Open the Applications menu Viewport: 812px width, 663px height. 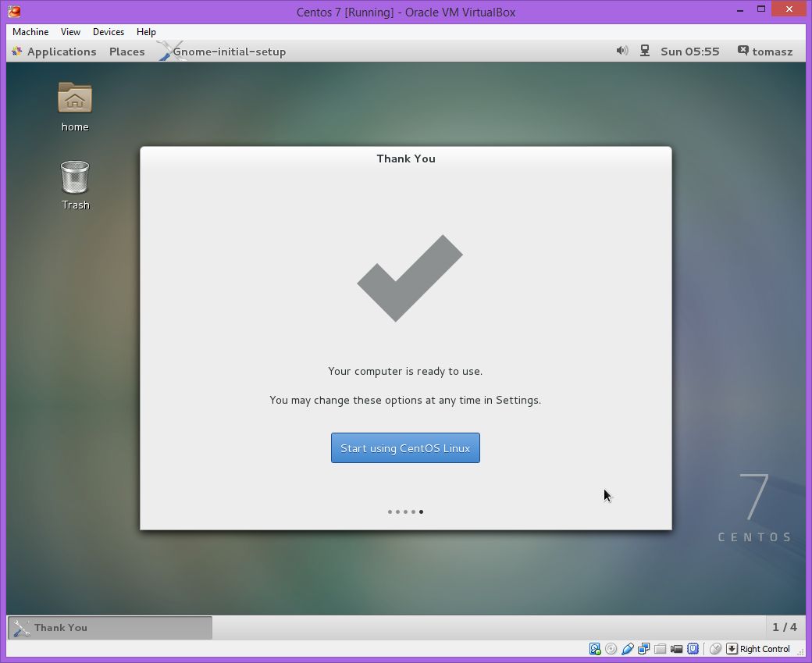pos(62,52)
